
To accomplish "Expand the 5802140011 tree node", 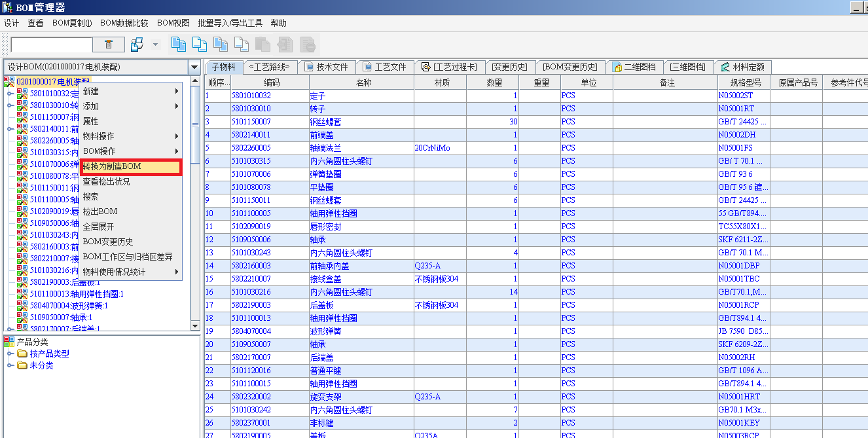I will [10, 129].
